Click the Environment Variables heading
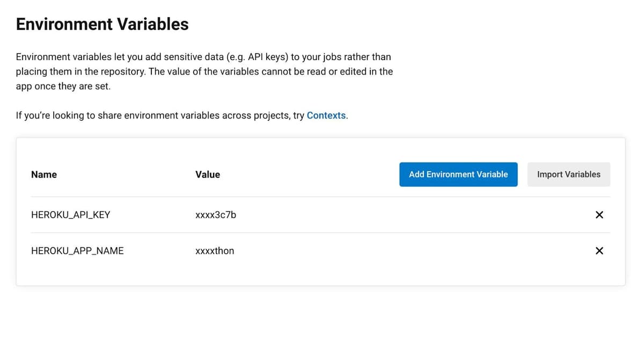The width and height of the screenshot is (644, 358). (x=102, y=24)
